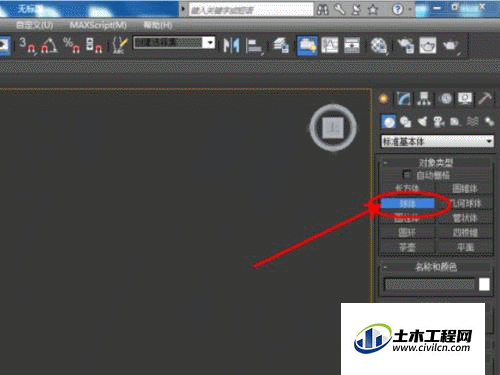This screenshot has height=375, width=500.
Task: Toggle the 3D Snaps tool
Action: tap(28, 45)
